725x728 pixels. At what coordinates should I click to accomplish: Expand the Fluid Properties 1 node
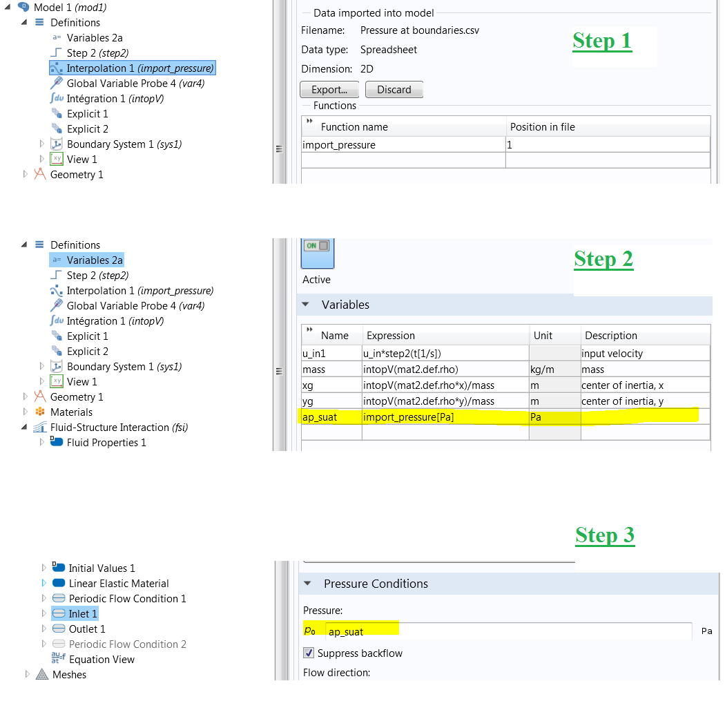(x=43, y=443)
